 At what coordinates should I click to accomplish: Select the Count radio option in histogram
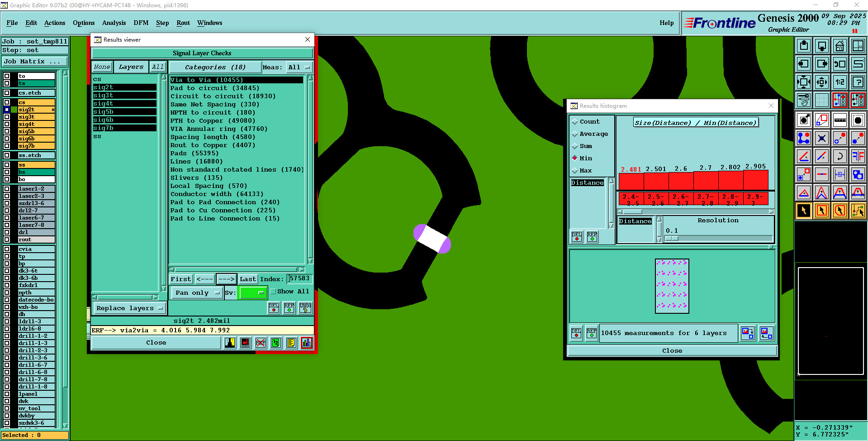pos(575,122)
